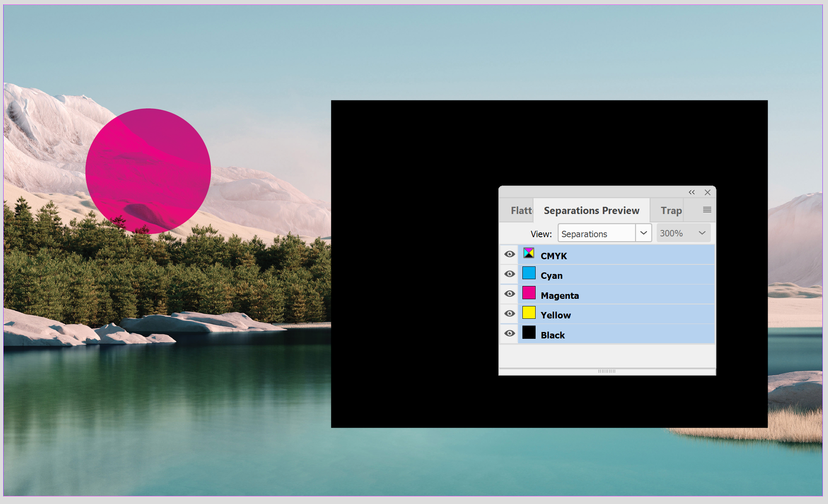Hide the Cyan plate eye icon
The height and width of the screenshot is (504, 828).
(x=510, y=274)
